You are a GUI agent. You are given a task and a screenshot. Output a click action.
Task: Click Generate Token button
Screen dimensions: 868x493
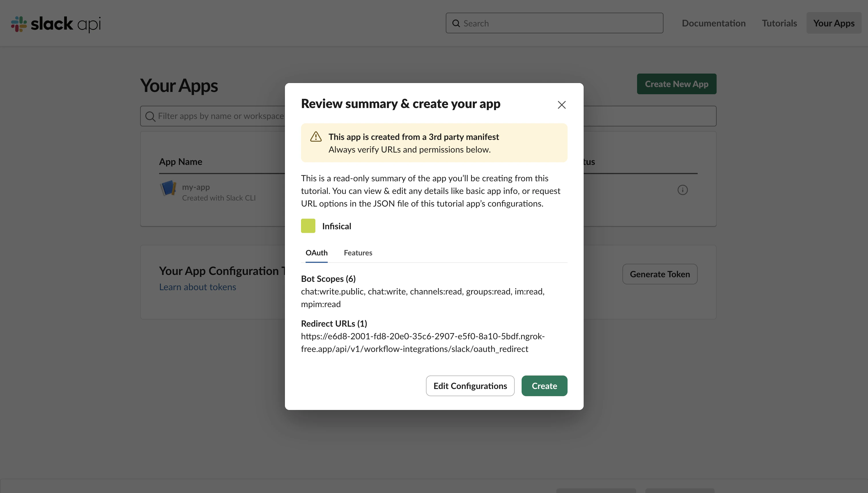click(659, 274)
